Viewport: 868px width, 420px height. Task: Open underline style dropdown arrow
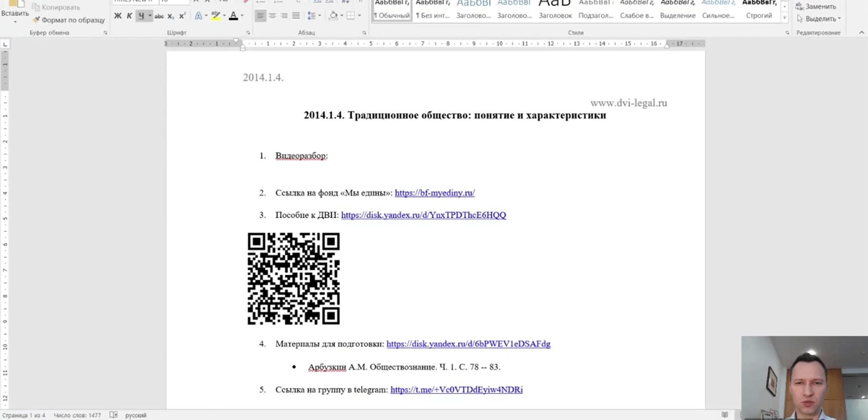(x=150, y=16)
